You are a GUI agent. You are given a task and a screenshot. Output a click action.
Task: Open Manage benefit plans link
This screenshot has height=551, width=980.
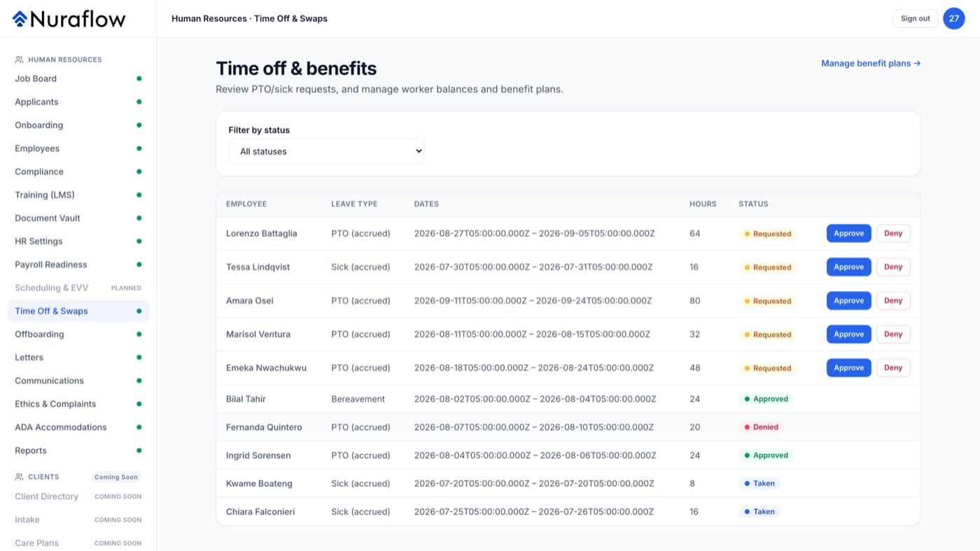pyautogui.click(x=871, y=63)
